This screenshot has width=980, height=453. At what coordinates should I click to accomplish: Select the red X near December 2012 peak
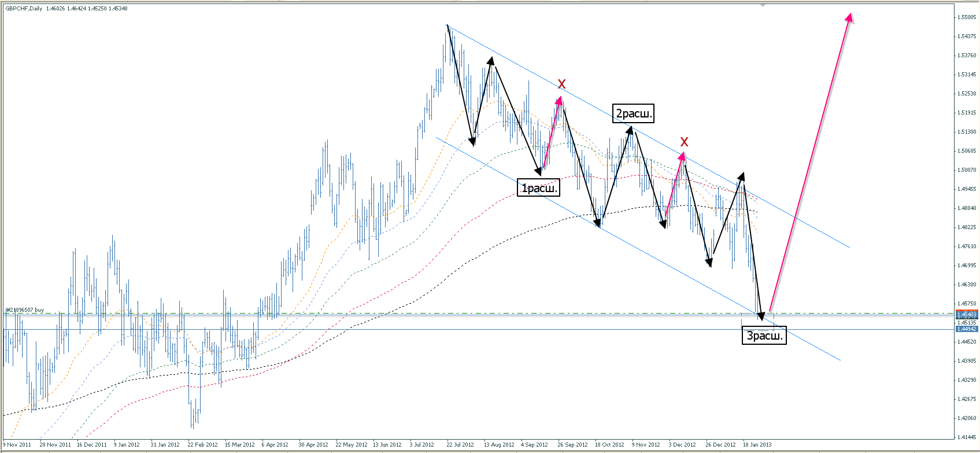click(x=684, y=142)
